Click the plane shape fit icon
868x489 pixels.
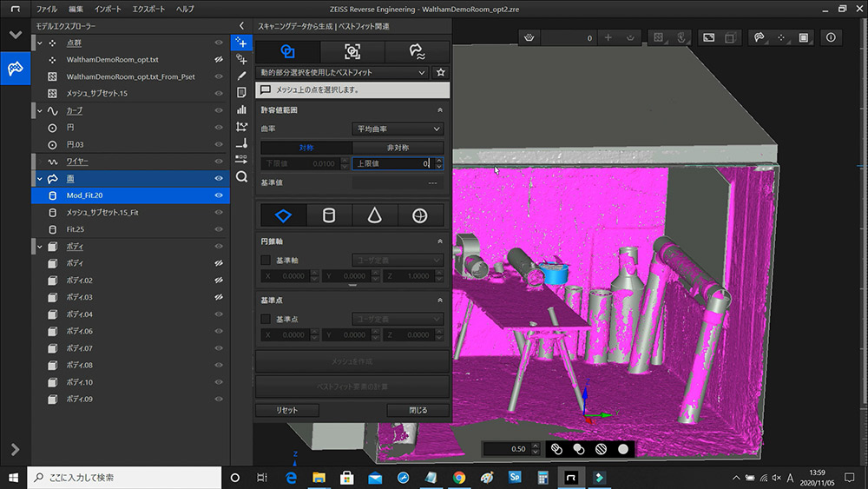(x=284, y=215)
